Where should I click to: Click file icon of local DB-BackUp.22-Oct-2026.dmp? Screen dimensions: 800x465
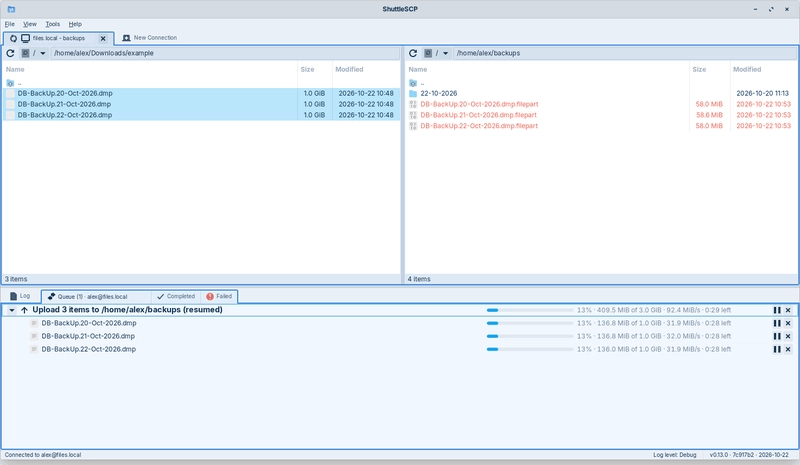tap(10, 115)
